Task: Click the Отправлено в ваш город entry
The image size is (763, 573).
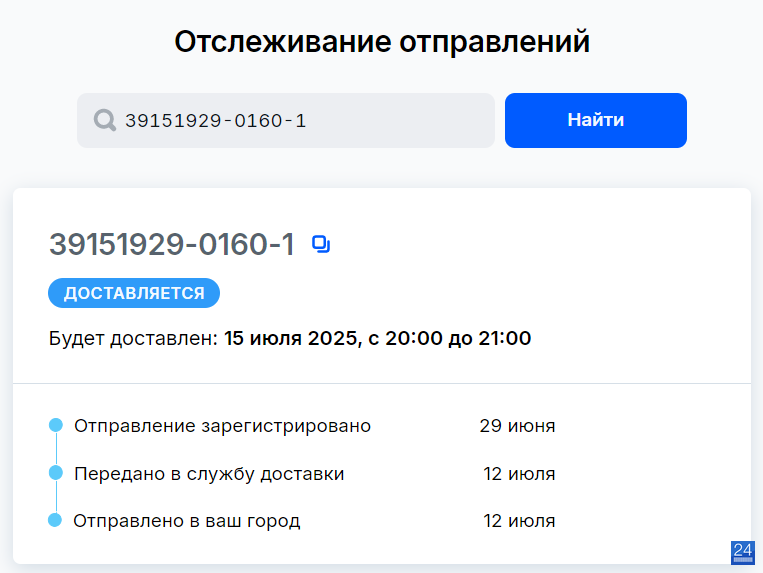Action: click(x=187, y=521)
